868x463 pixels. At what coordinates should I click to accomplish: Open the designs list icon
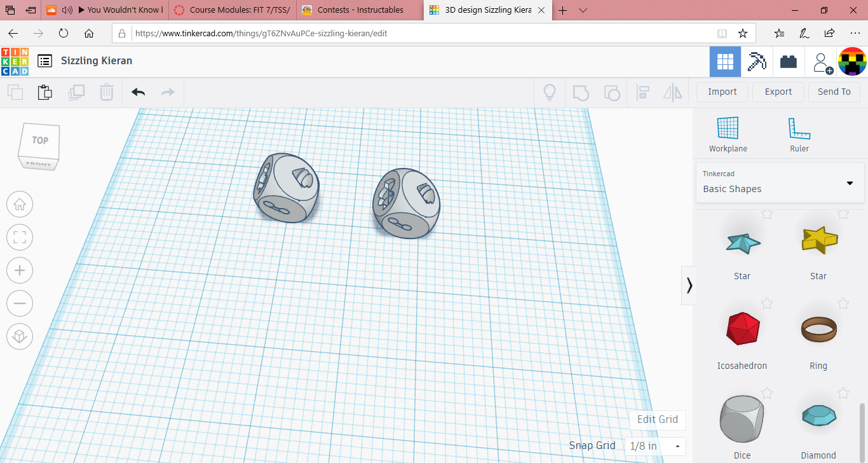coord(44,61)
